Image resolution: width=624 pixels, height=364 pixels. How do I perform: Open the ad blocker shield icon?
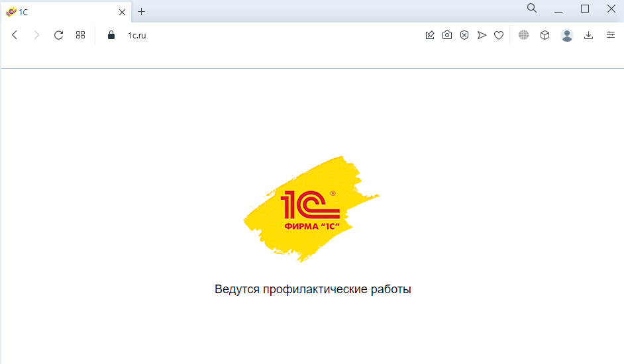pos(464,35)
